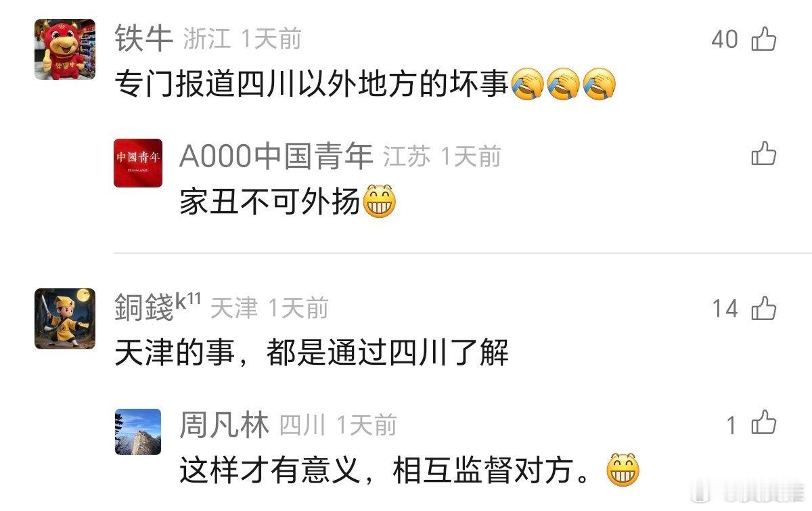The height and width of the screenshot is (511, 812).
Task: Open the profile of username 铁牛
Action: click(x=144, y=39)
